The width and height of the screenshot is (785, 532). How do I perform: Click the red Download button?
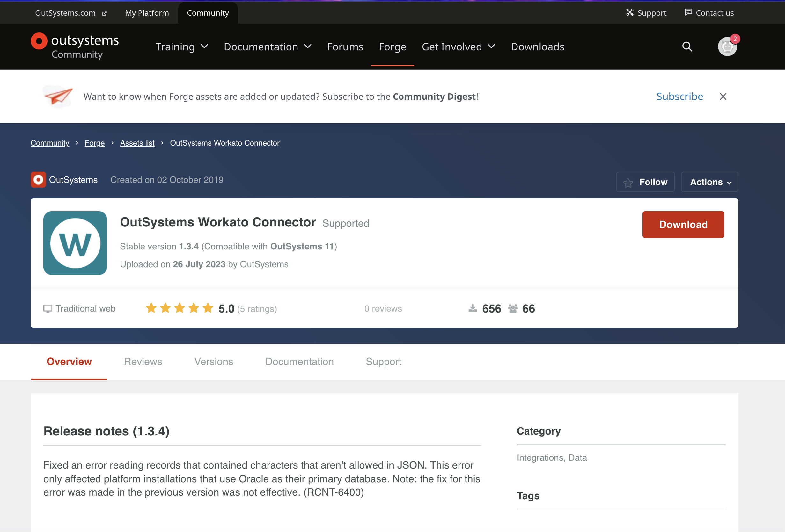[683, 225]
